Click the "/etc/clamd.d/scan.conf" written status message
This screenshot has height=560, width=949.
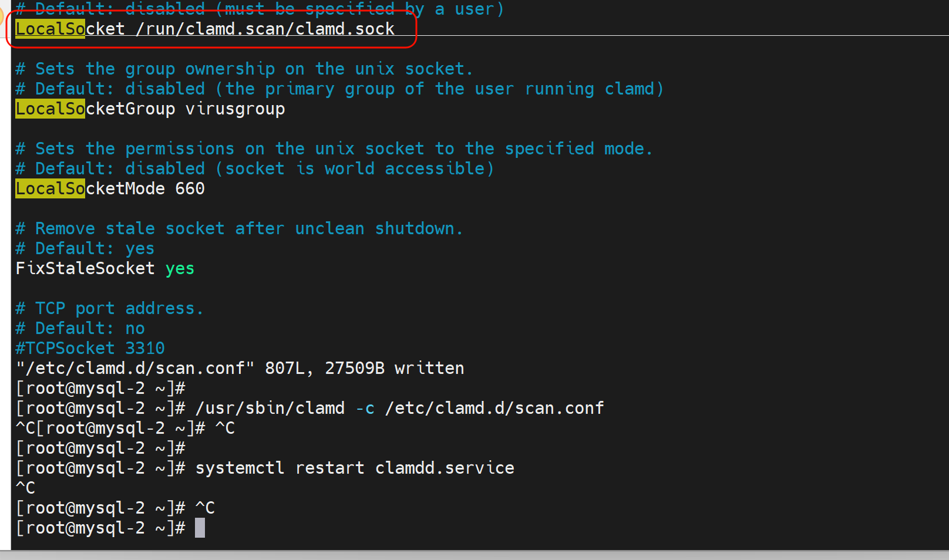point(240,368)
